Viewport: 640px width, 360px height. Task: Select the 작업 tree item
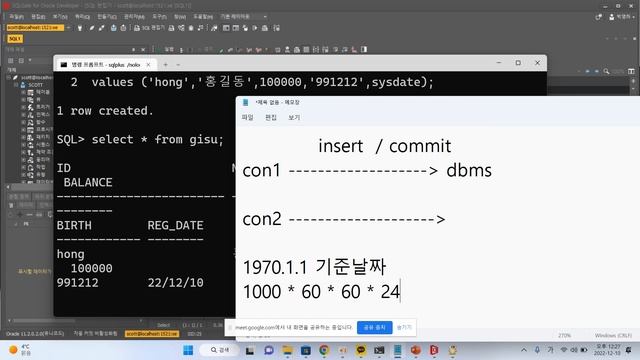(41, 167)
